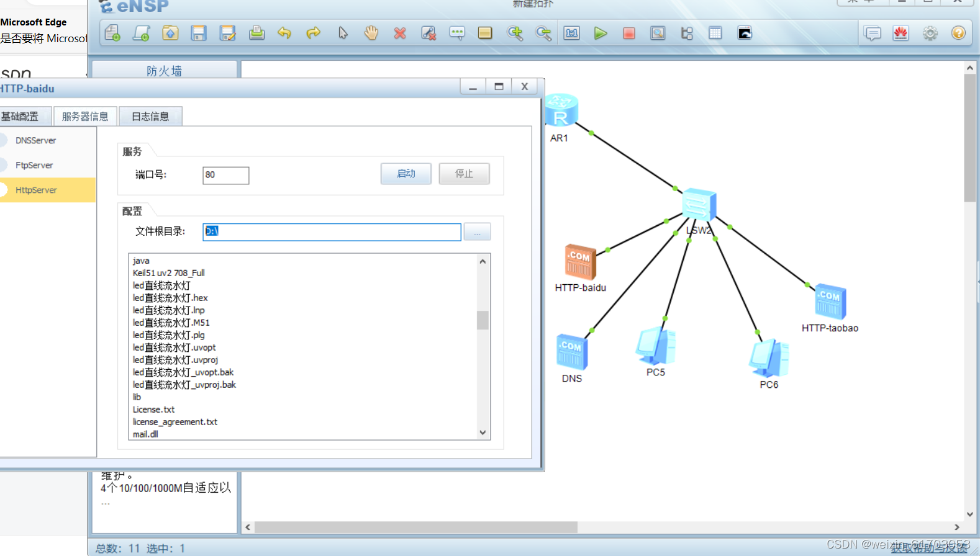Select the DNS server device
This screenshot has height=556, width=980.
(572, 351)
